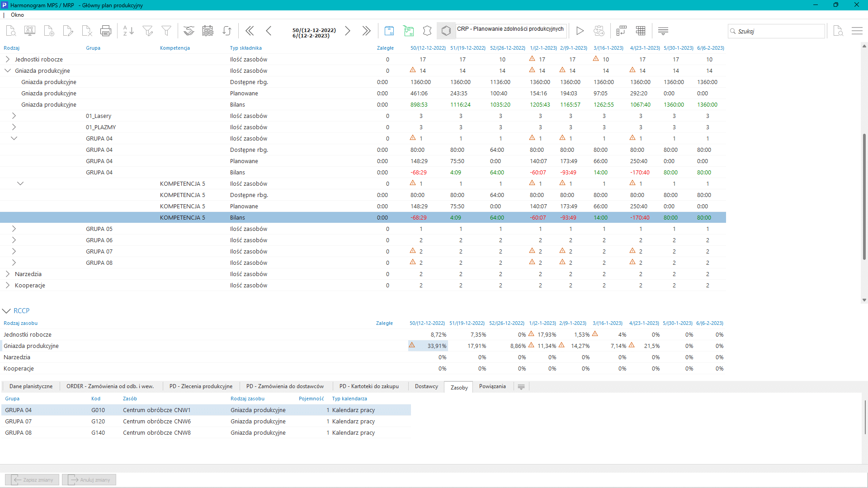Expand the GRUPA 07 row
The height and width of the screenshot is (488, 868).
tap(14, 251)
